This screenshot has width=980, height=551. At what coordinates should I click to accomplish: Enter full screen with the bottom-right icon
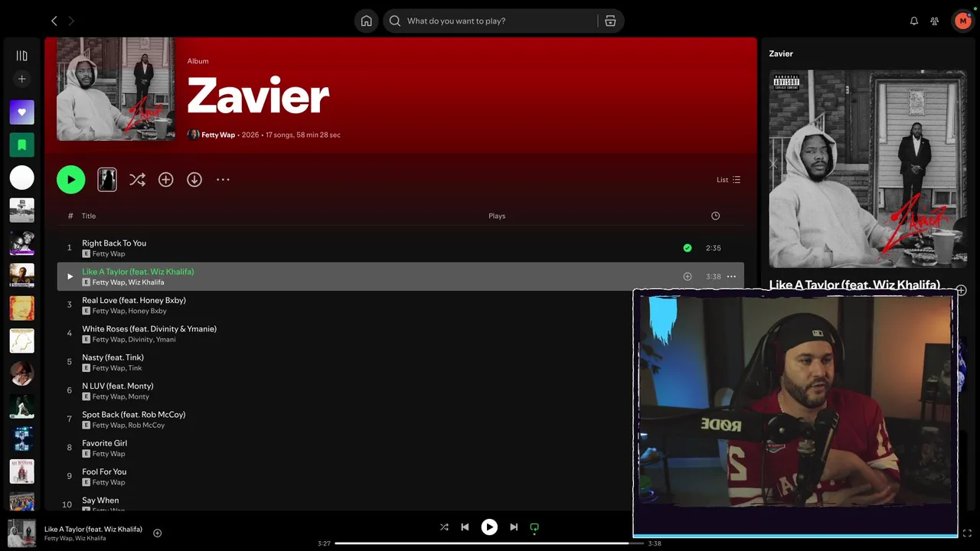pyautogui.click(x=967, y=533)
